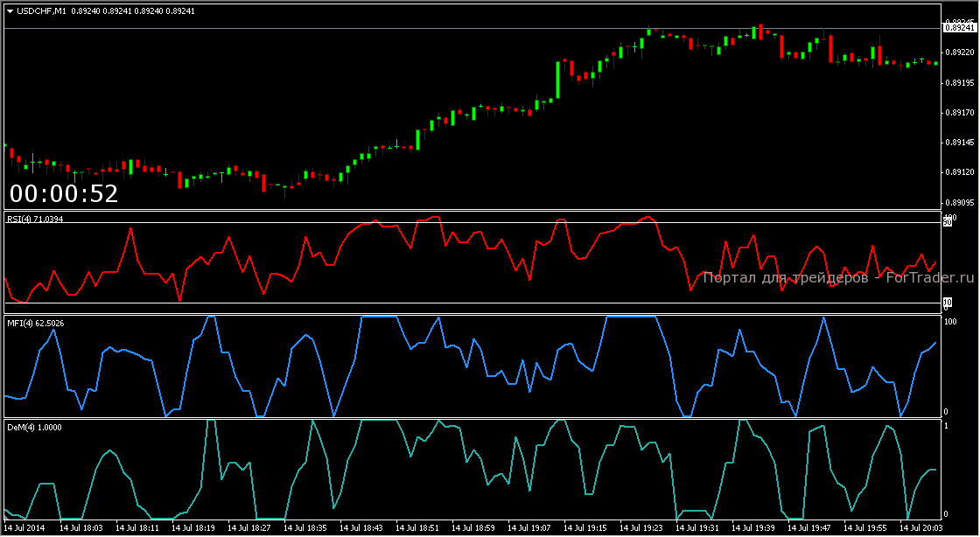
Task: Click the RSI level 80 scale label
Action: [948, 222]
